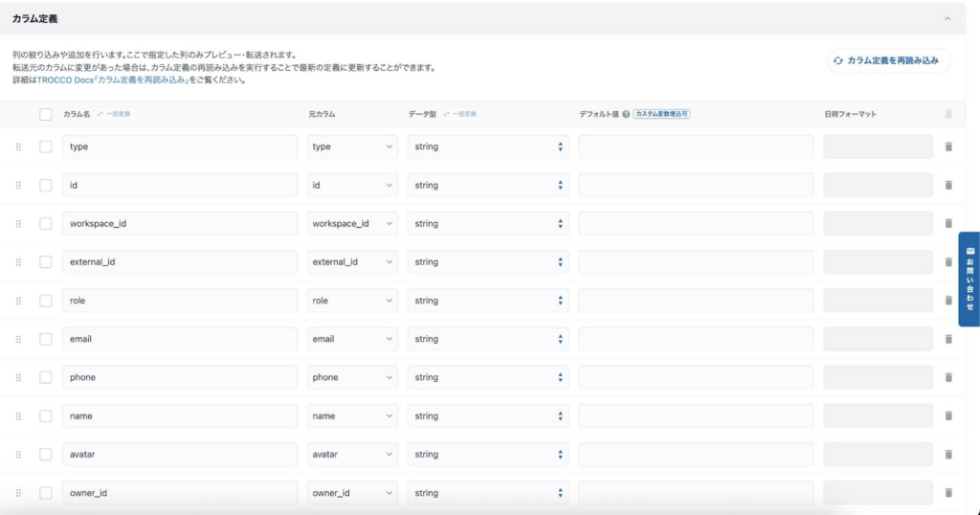Screen dimensions: 980x515
Task: Open the お問い合わせ side tab
Action: click(x=969, y=279)
